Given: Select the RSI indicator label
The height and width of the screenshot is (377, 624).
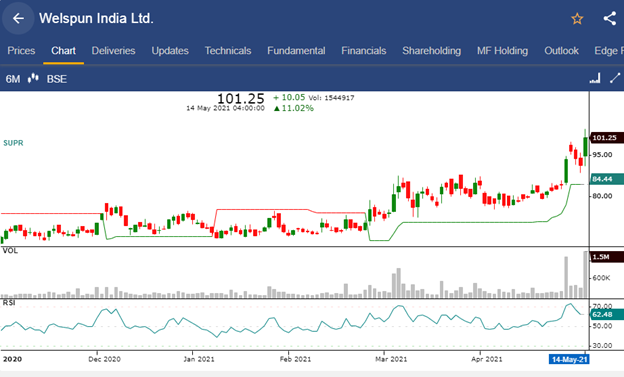Looking at the screenshot, I should 9,303.
